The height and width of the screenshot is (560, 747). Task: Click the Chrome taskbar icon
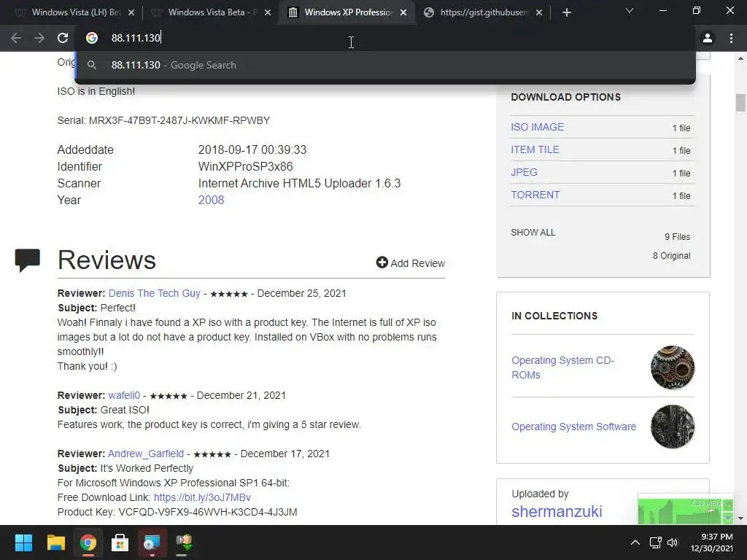[88, 542]
